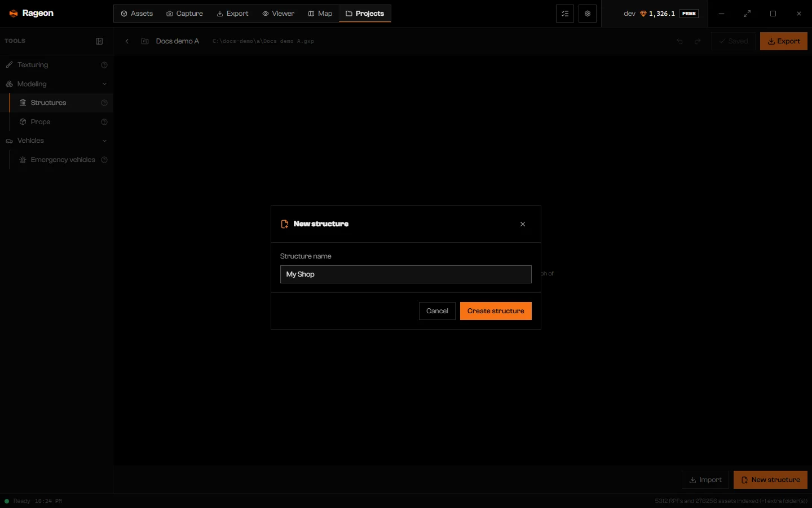Go to the Viewer tab

pyautogui.click(x=278, y=14)
